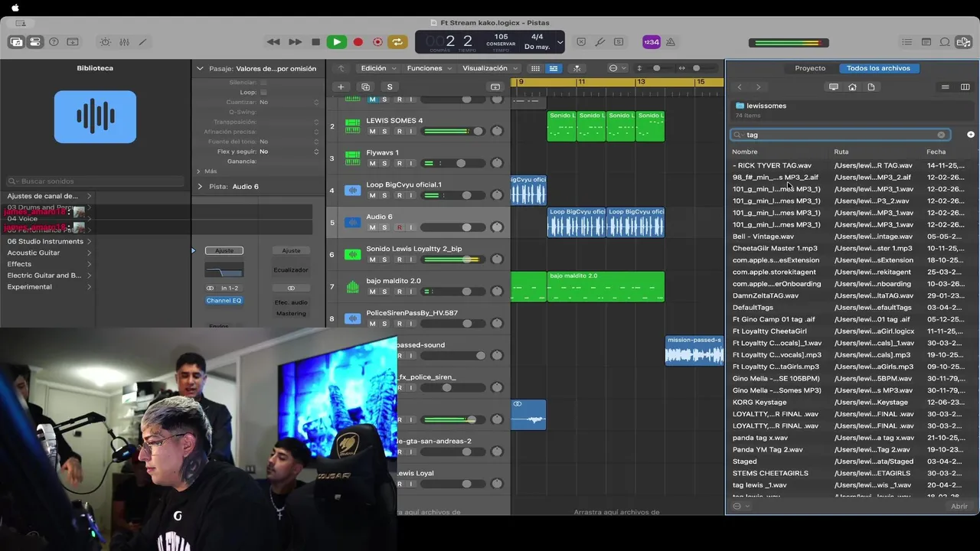Image resolution: width=980 pixels, height=551 pixels.
Task: Click the Buscar sonidos library search field
Action: (95, 181)
